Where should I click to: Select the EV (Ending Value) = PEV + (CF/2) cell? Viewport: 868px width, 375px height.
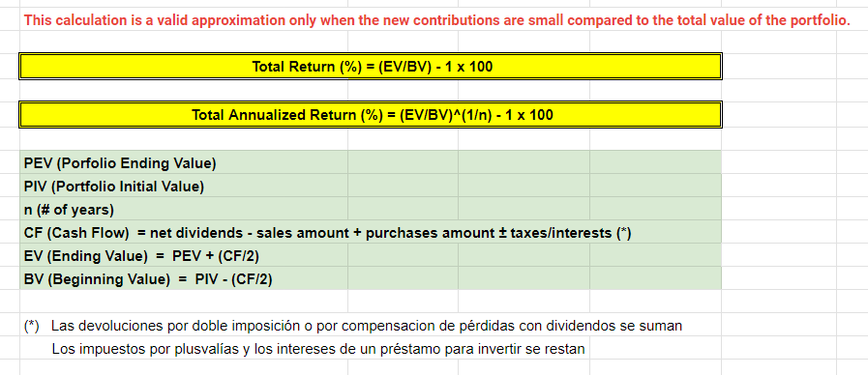click(184, 256)
